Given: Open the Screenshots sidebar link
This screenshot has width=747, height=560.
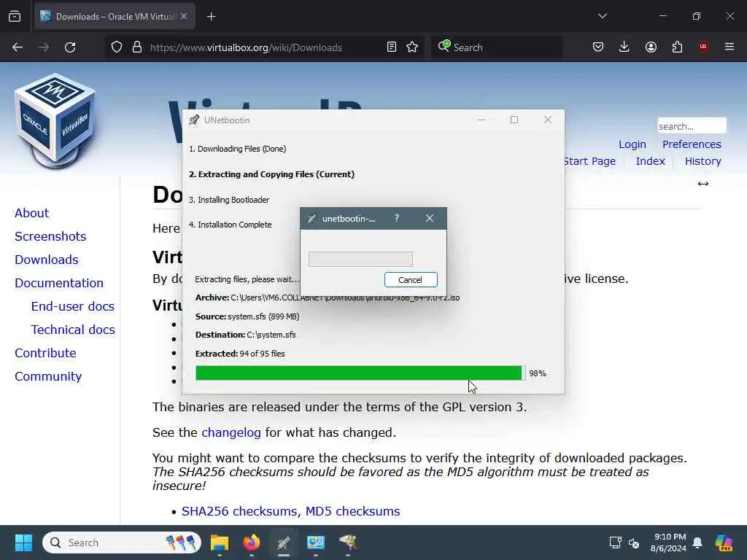Looking at the screenshot, I should click(x=50, y=236).
